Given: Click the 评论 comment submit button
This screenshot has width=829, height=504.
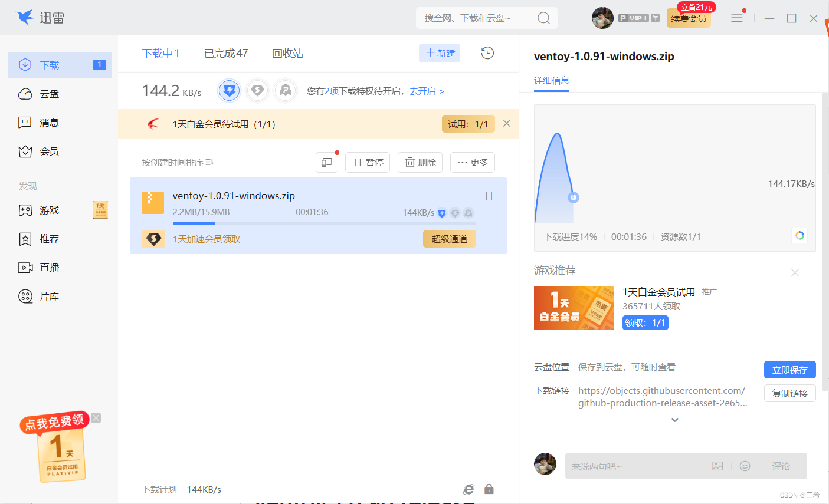Looking at the screenshot, I should 781,466.
